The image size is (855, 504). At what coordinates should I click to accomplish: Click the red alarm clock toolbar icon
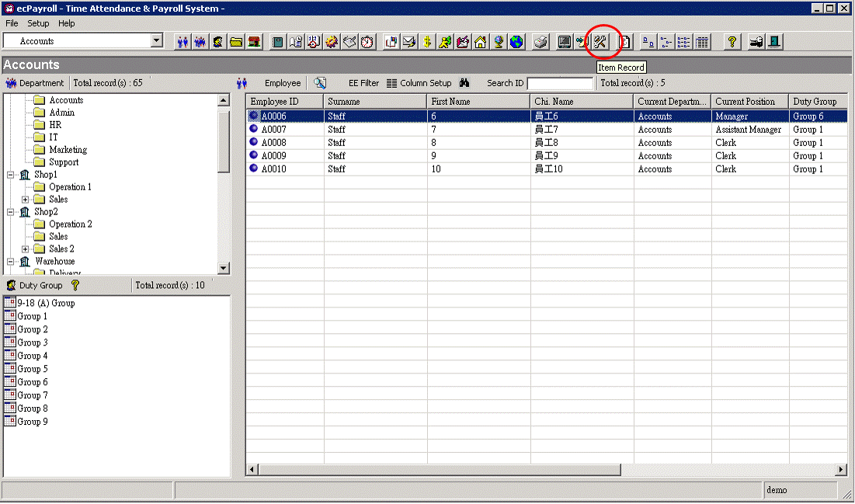(367, 41)
